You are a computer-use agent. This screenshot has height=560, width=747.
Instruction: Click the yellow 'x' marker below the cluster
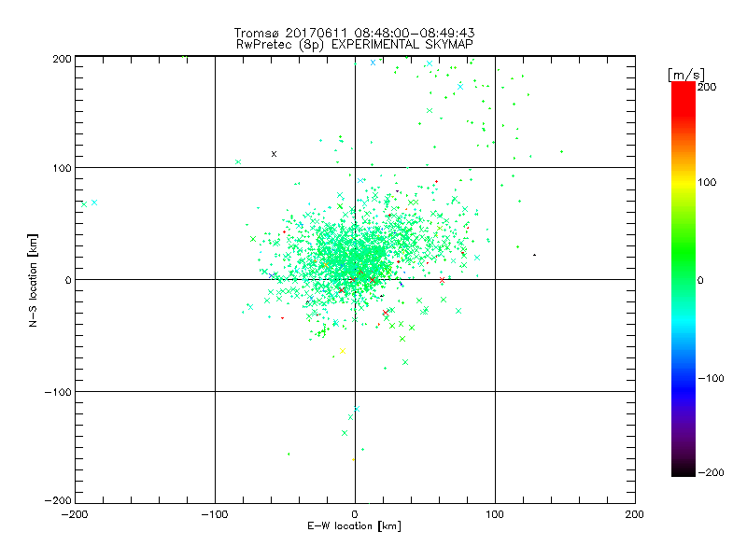point(343,351)
